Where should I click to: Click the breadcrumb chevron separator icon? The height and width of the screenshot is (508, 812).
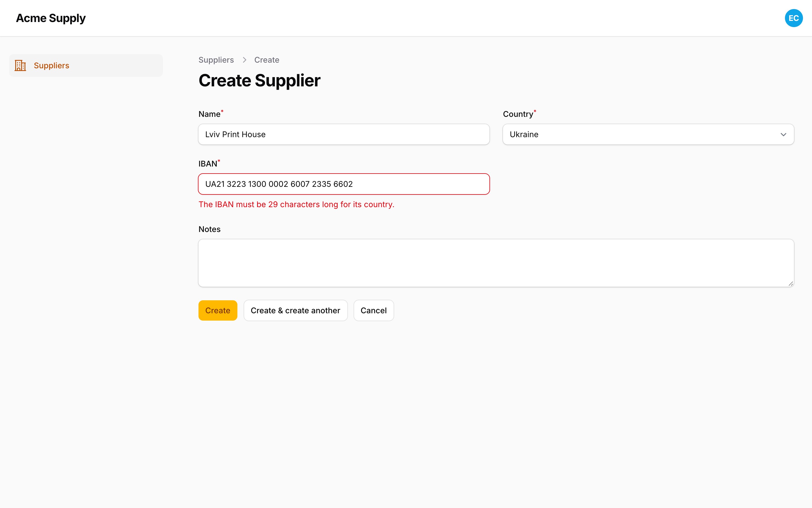[x=244, y=60]
